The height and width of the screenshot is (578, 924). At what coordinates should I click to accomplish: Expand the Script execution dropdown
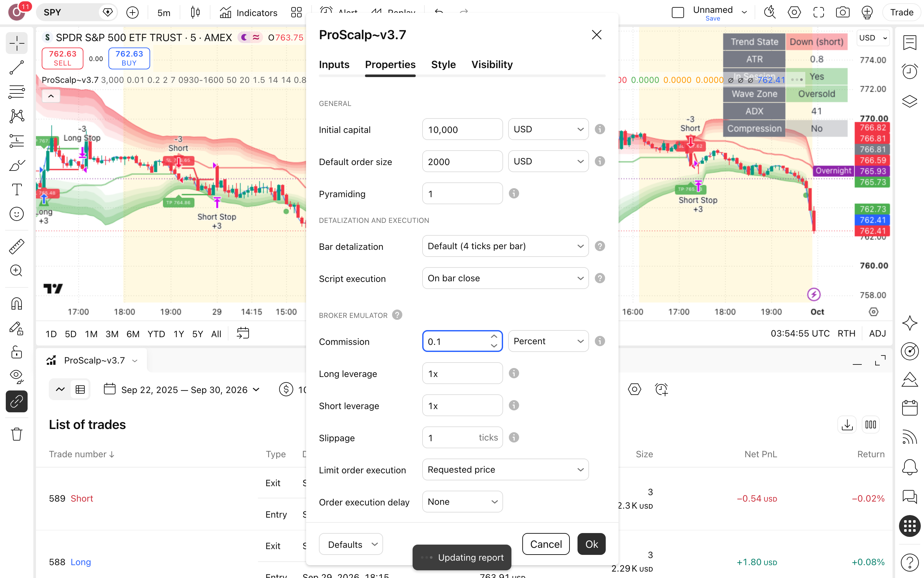(x=505, y=278)
